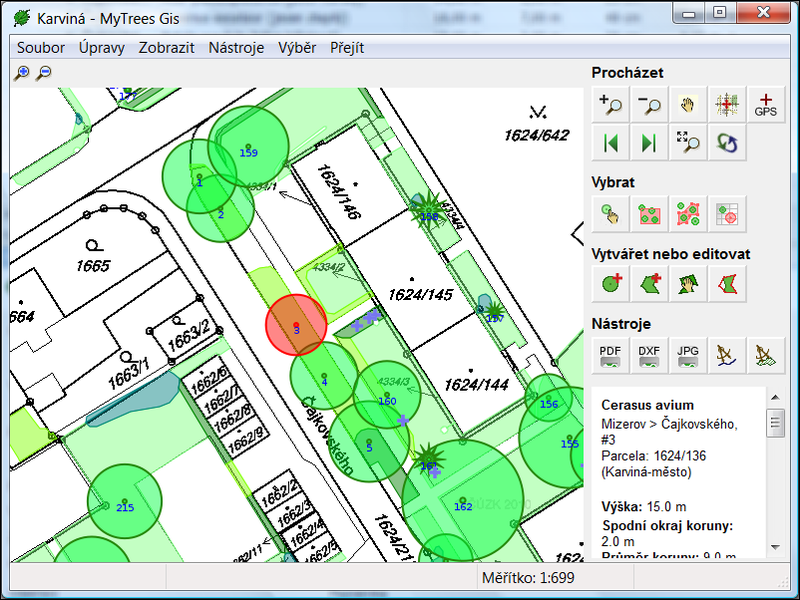The width and height of the screenshot is (800, 600).
Task: Click the center on coordinates crosshair tool
Action: click(727, 105)
